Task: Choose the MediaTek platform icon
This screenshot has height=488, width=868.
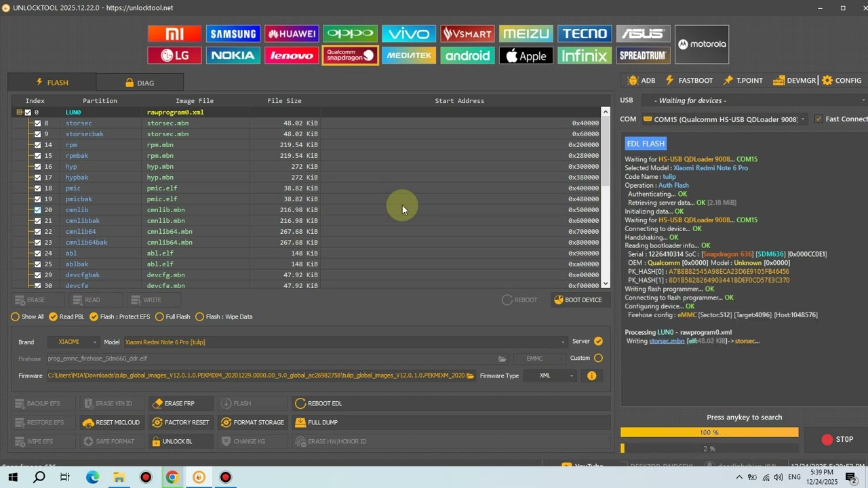Action: coord(409,56)
